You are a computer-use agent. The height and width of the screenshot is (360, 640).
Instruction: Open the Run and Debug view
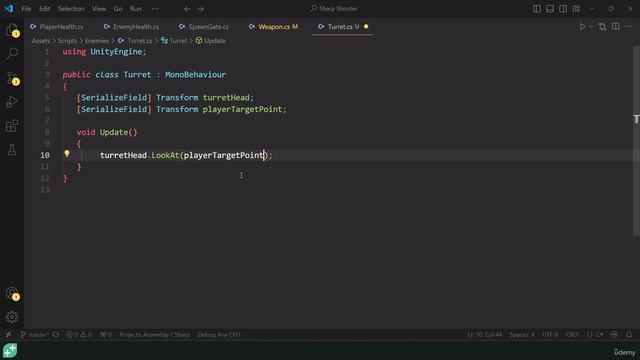tap(12, 102)
